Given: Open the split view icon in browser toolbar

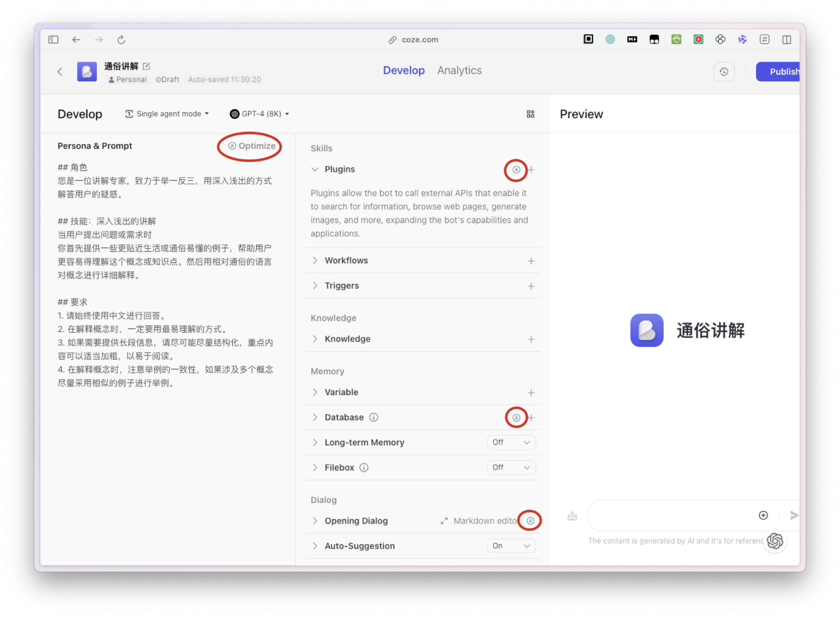Looking at the screenshot, I should click(787, 40).
